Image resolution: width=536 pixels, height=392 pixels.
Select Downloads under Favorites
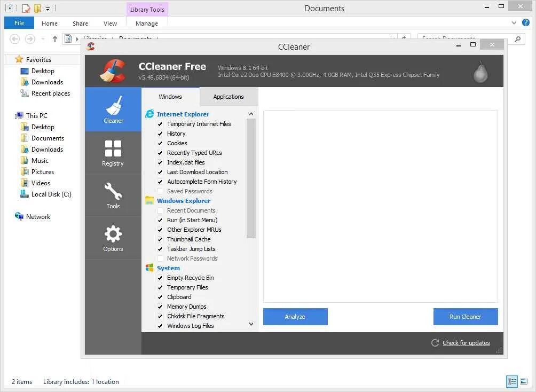(47, 82)
